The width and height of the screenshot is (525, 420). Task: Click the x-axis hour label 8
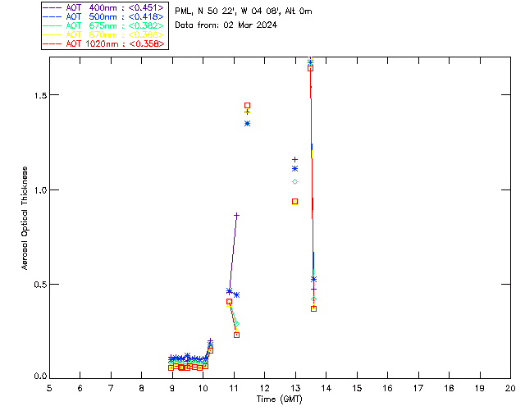point(142,388)
